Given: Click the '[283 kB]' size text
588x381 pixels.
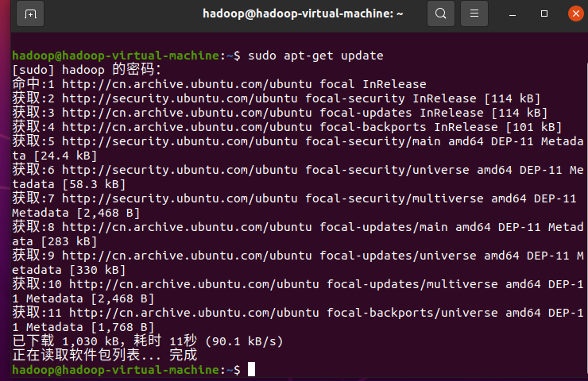Looking at the screenshot, I should pos(69,241).
